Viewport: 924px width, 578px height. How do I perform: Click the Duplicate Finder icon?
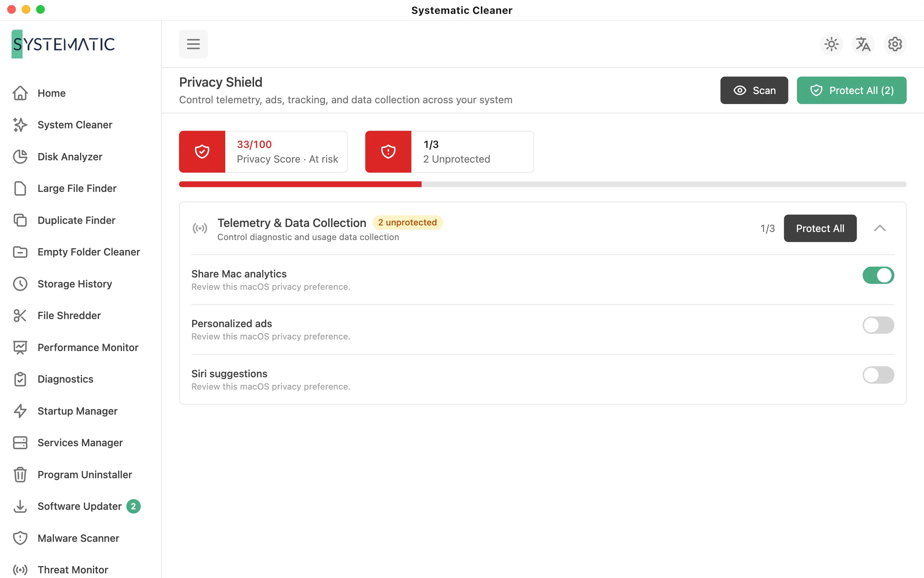coord(20,220)
